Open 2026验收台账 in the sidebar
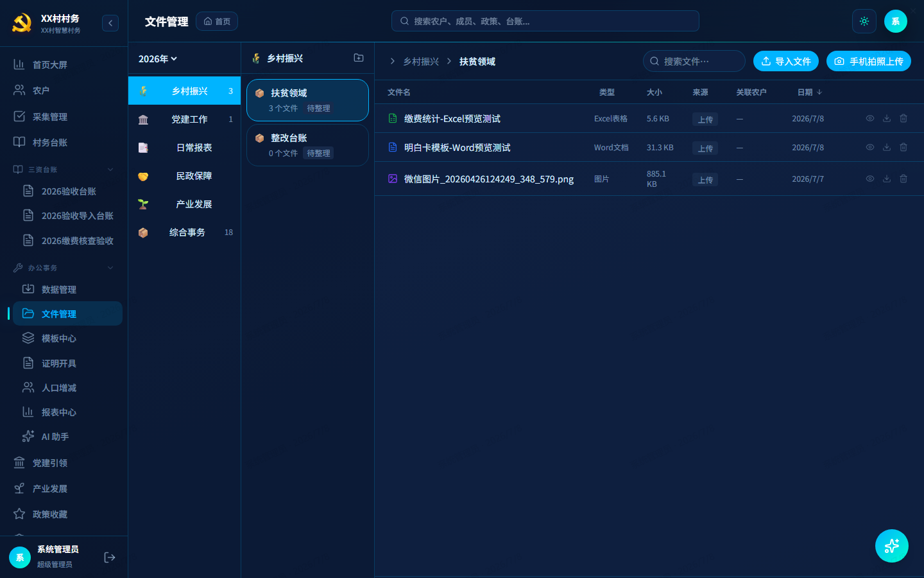Screen dimensions: 924x578 click(68, 191)
